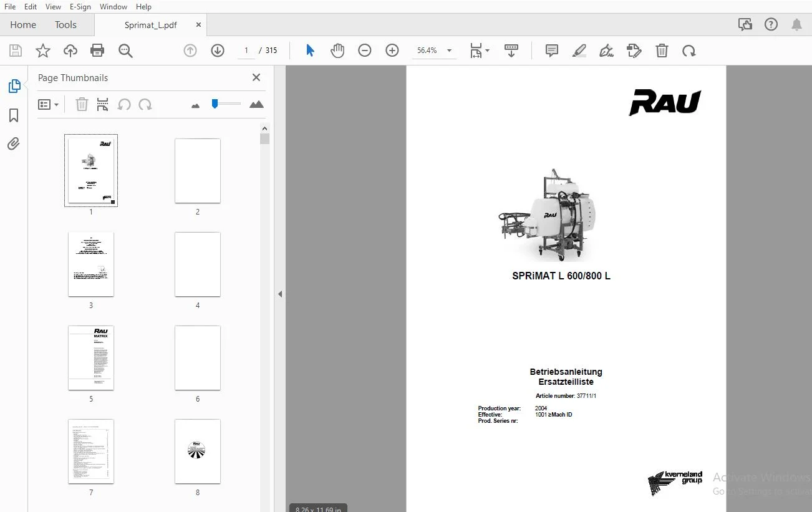
Task: Collapse the navigation pane arrow
Action: pyautogui.click(x=280, y=294)
